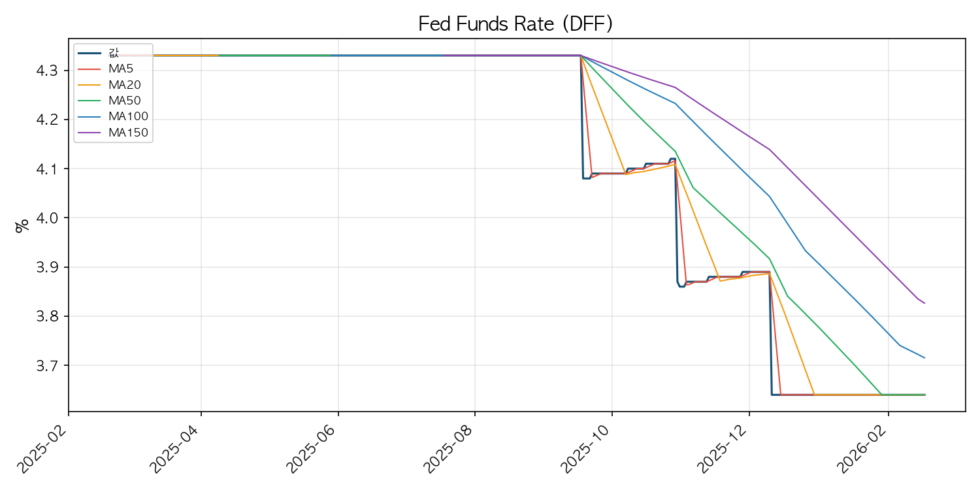980x490 pixels.
Task: Choose the MA150 legend label
Action: coord(127,133)
